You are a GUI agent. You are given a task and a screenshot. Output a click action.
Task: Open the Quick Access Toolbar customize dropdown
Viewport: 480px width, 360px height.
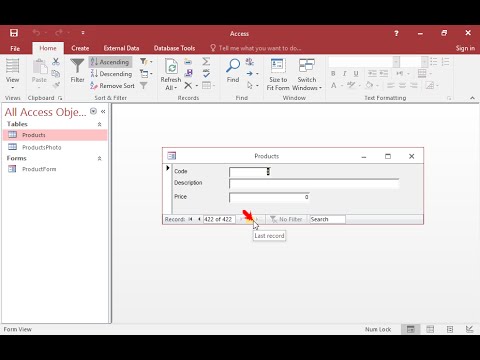tap(83, 33)
